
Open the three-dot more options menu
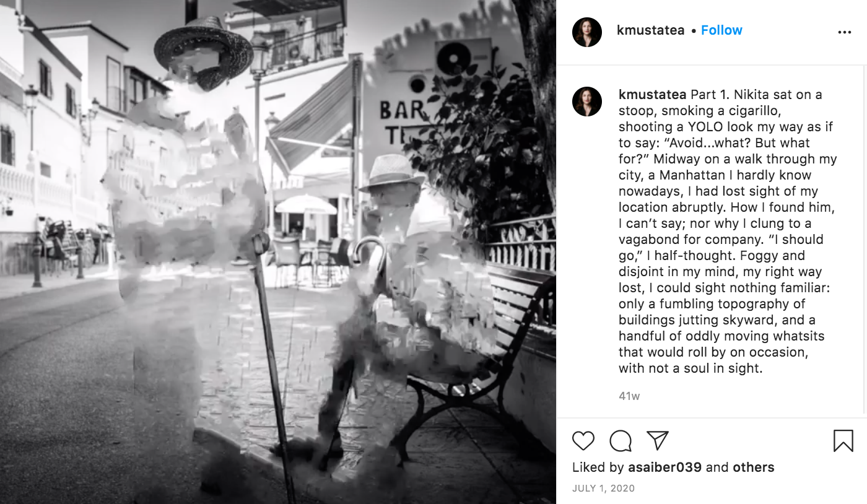point(845,32)
